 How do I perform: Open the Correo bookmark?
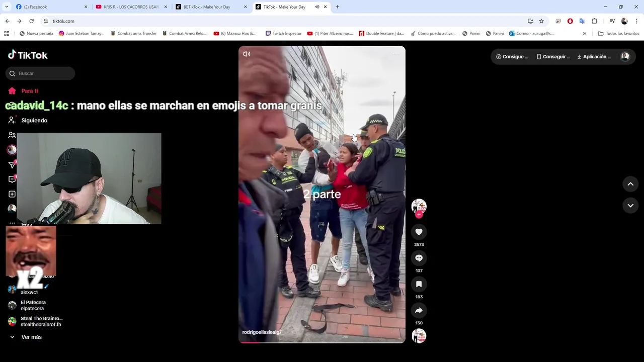(531, 34)
